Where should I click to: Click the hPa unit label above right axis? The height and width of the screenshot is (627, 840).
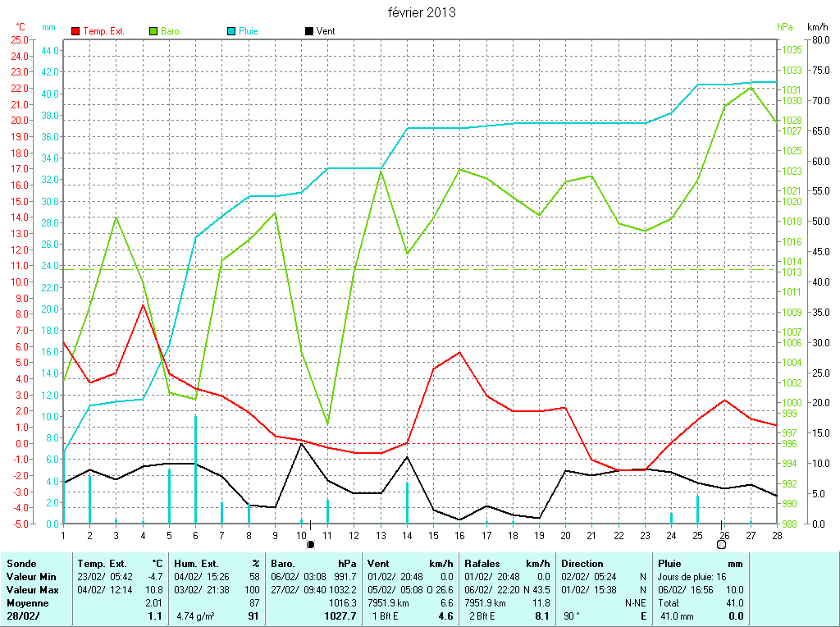click(785, 27)
